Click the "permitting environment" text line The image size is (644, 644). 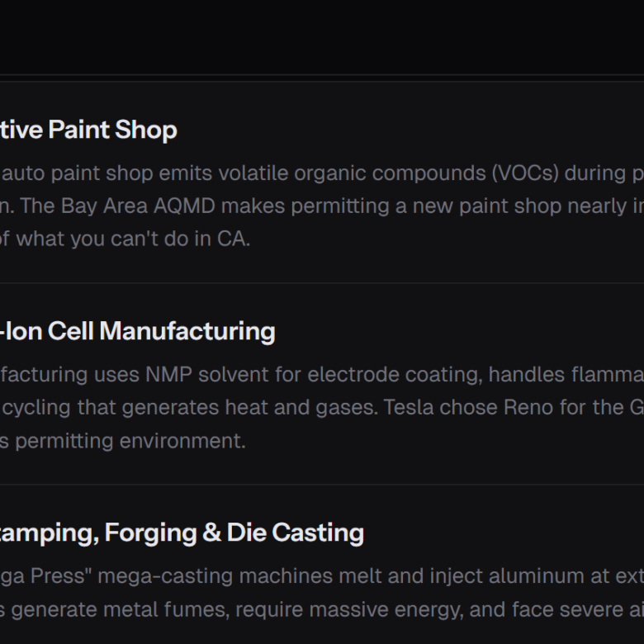[x=124, y=441]
